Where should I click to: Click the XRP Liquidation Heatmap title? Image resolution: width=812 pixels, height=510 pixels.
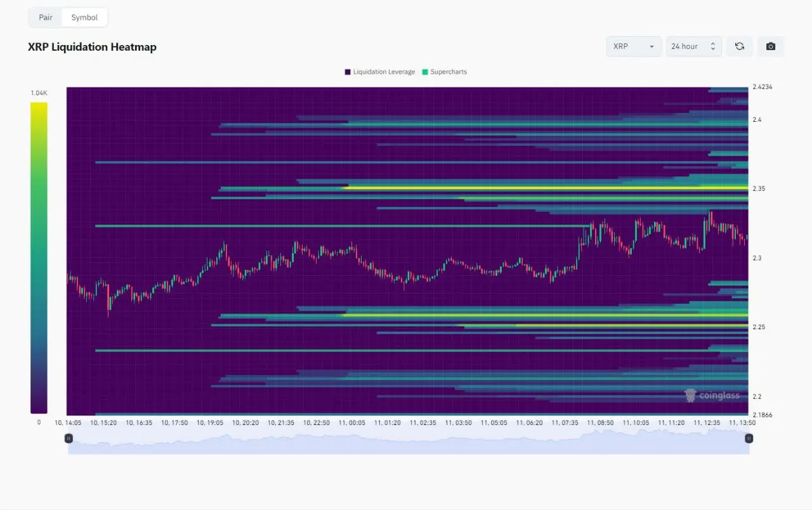pyautogui.click(x=92, y=46)
